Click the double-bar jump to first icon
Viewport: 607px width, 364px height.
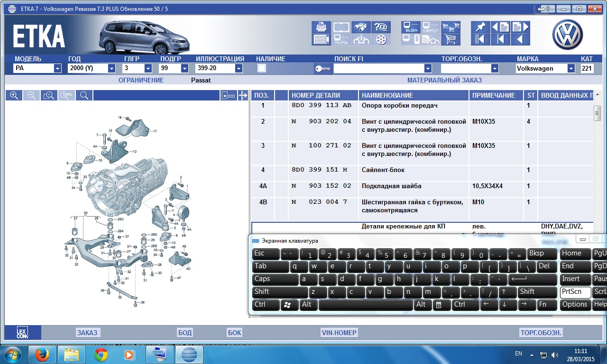(x=480, y=39)
